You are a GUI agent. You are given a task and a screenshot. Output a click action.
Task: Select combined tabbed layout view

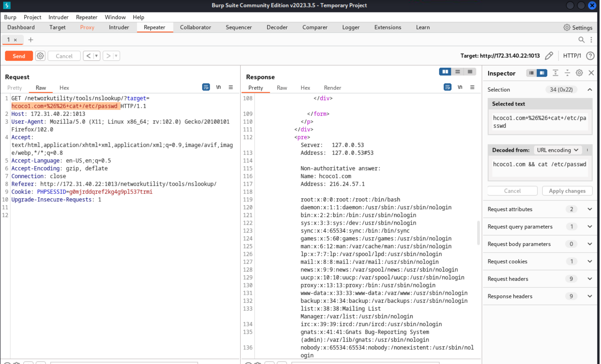coord(470,72)
